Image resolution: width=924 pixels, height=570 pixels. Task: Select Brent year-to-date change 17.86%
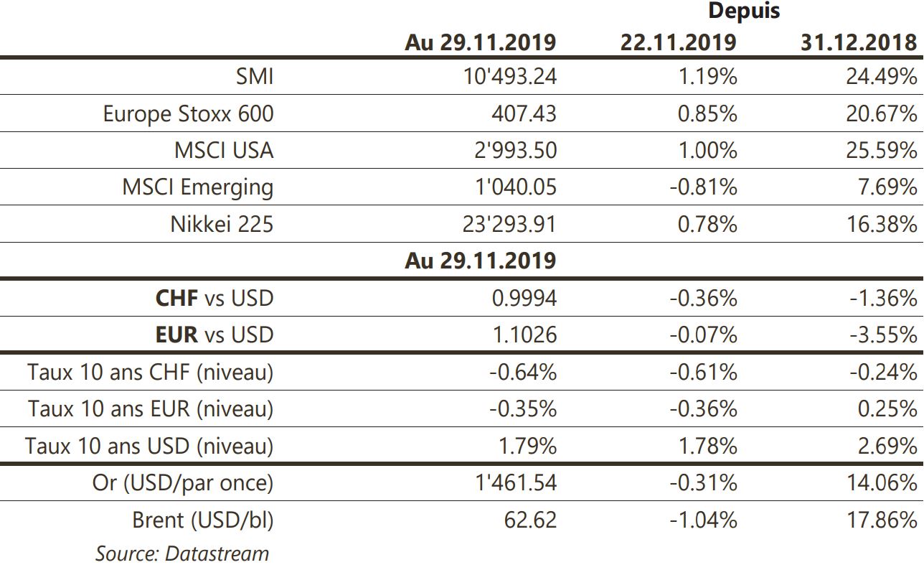tap(882, 519)
